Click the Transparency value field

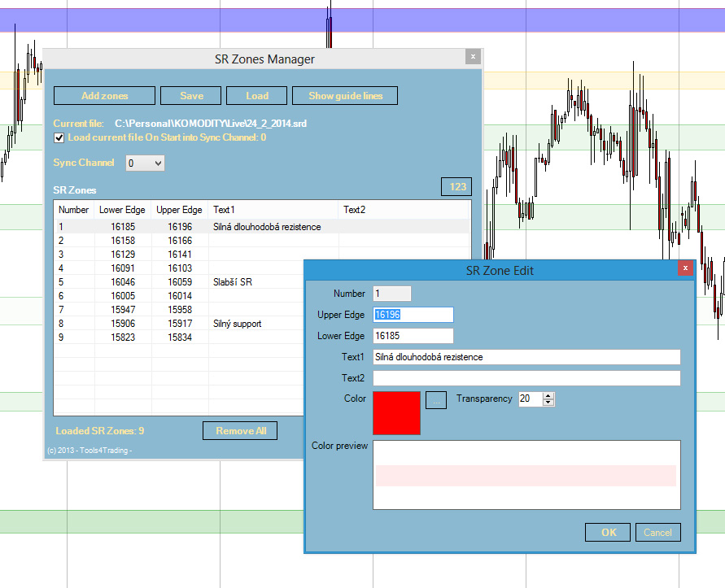531,399
